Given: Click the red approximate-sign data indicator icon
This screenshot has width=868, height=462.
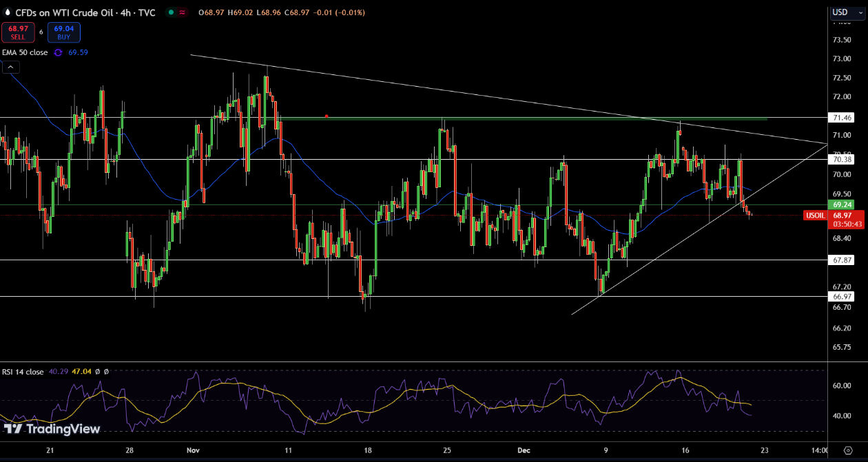Looking at the screenshot, I should (183, 12).
